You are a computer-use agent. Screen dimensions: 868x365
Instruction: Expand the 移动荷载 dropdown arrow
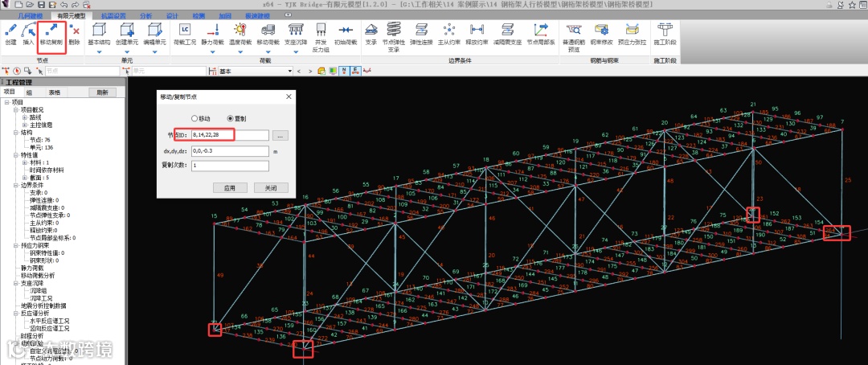[x=268, y=52]
